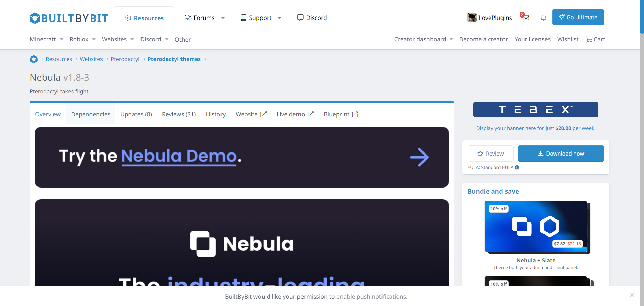The width and height of the screenshot is (644, 306).
Task: Dismiss the push notification bar
Action: coord(632,295)
